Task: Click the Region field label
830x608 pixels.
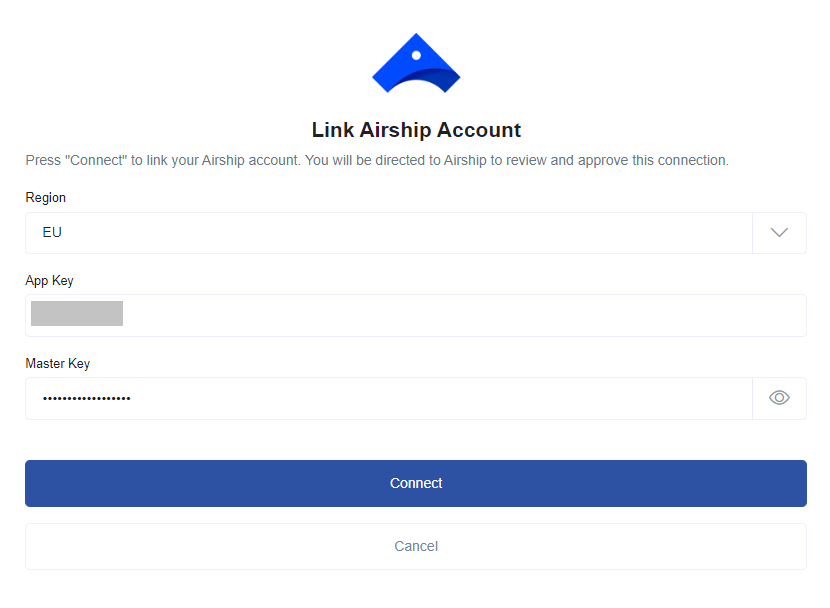Action: (45, 197)
